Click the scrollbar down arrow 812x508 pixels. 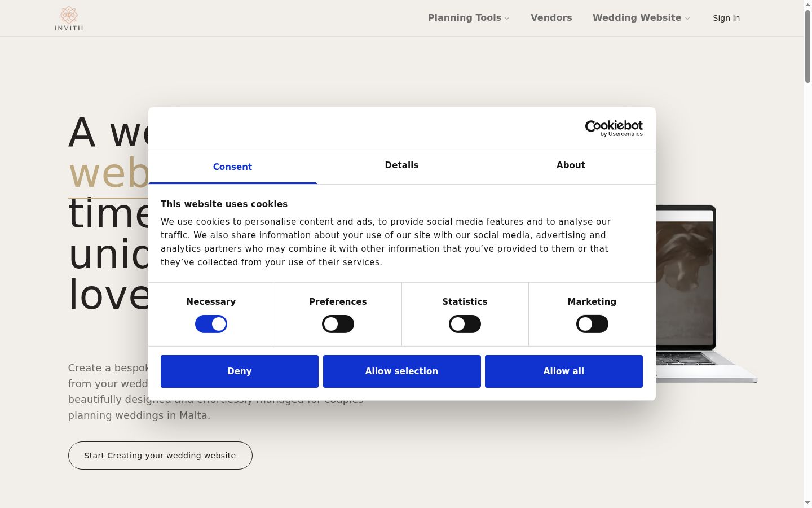click(x=807, y=503)
